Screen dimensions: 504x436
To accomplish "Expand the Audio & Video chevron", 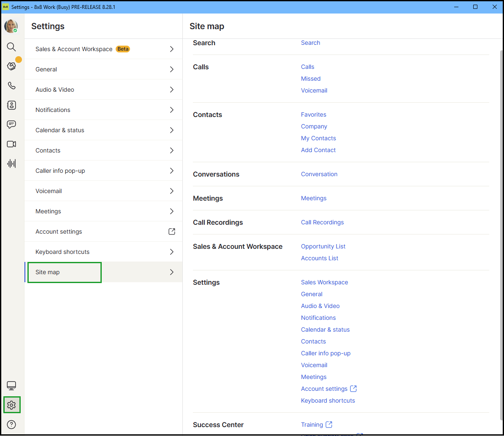I will [x=171, y=90].
